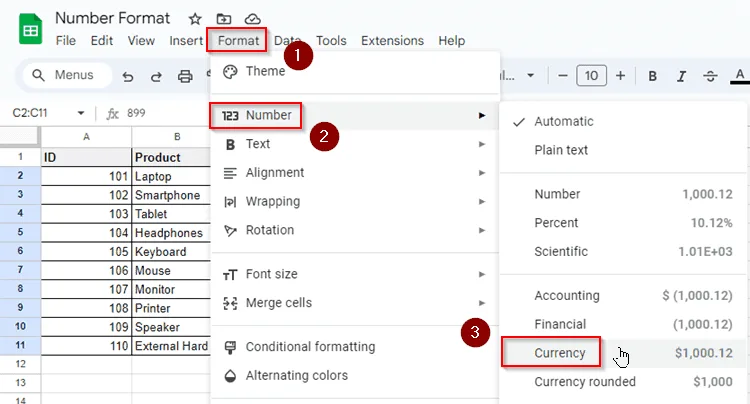
Task: Expand the Rotation submenu
Action: (x=355, y=230)
